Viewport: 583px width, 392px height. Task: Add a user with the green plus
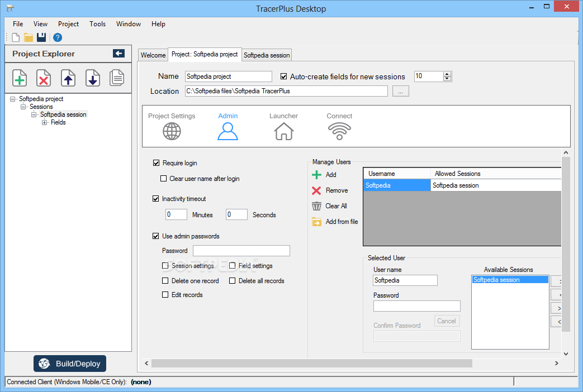[316, 175]
